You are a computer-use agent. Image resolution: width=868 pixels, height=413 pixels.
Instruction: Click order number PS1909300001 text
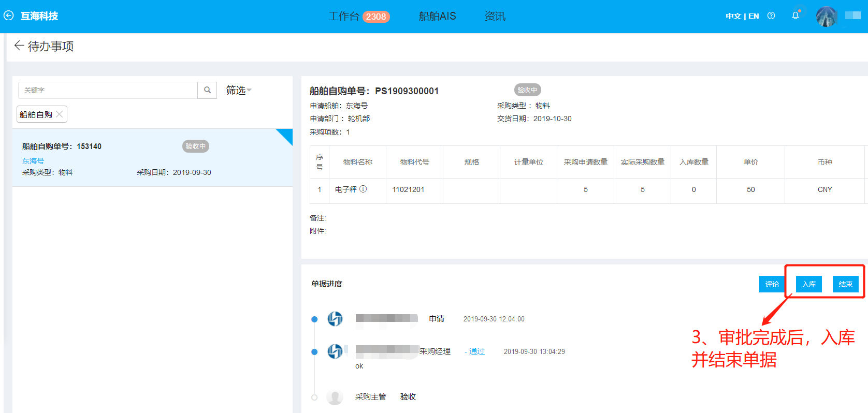pos(407,91)
